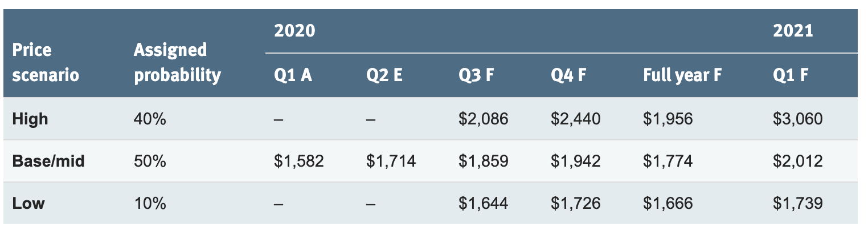The height and width of the screenshot is (234, 868).
Task: Select the Base/mid scenario row label
Action: coord(48,161)
